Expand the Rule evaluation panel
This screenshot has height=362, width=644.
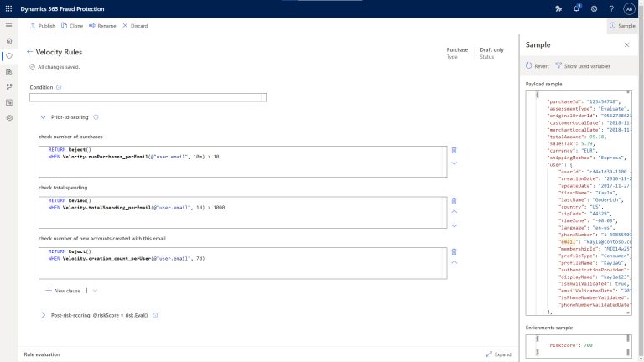(x=499, y=354)
